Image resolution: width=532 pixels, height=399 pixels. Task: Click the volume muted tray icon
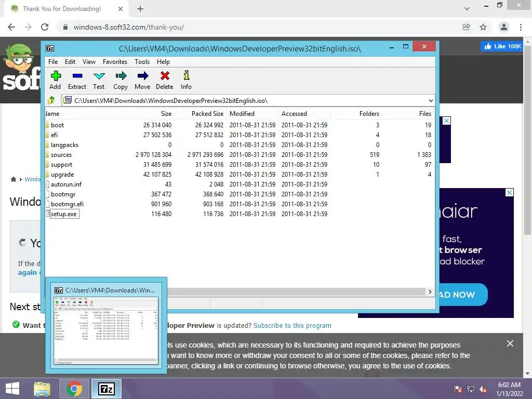(x=483, y=389)
